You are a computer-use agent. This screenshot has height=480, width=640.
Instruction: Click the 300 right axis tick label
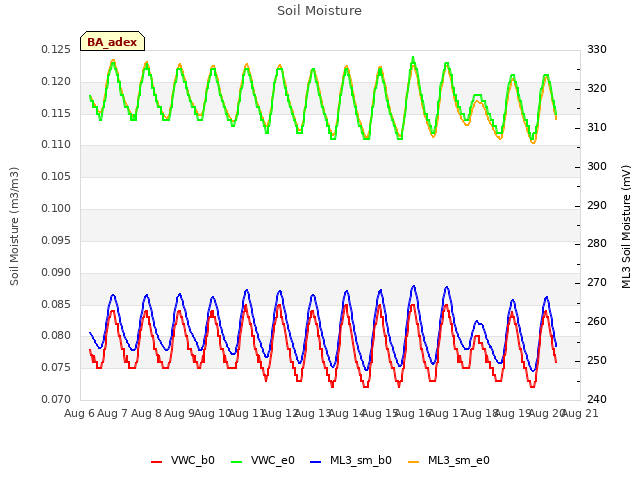(x=597, y=167)
